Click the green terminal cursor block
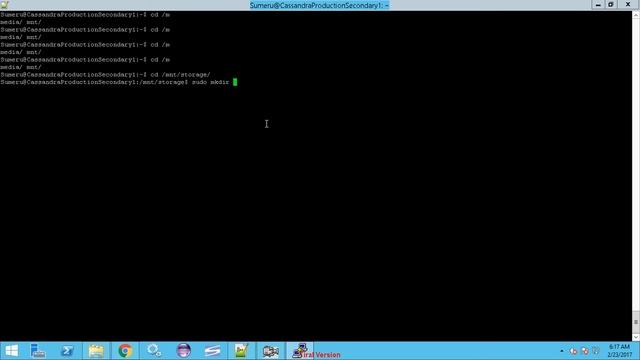This screenshot has height=360, width=640. [235, 82]
